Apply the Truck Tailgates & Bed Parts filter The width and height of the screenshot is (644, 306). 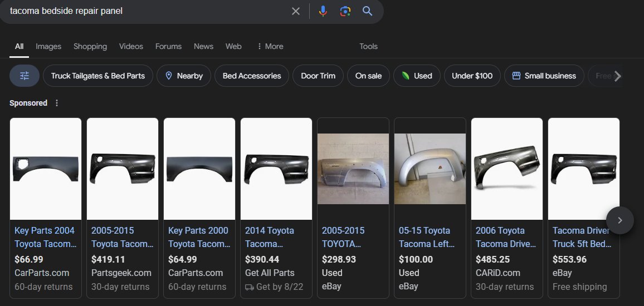[x=97, y=76]
